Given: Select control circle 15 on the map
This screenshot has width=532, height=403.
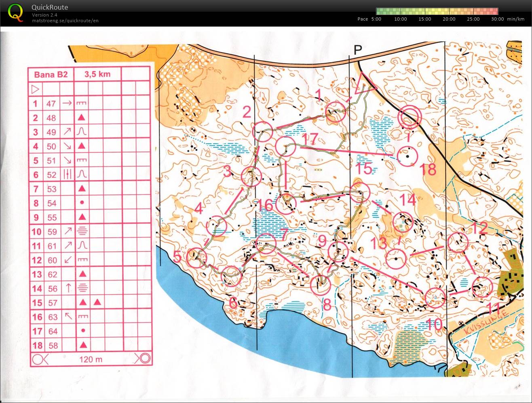Looking at the screenshot, I should click(360, 192).
